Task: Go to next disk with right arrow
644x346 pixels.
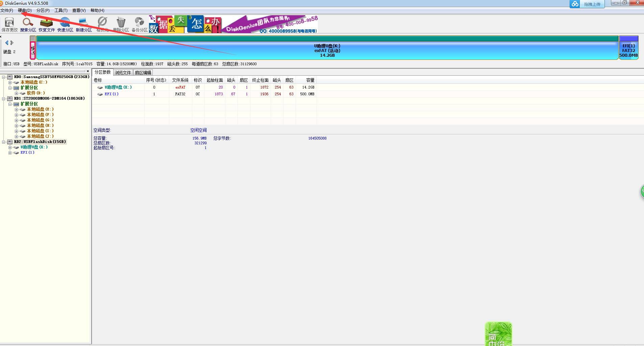Action: (x=12, y=43)
